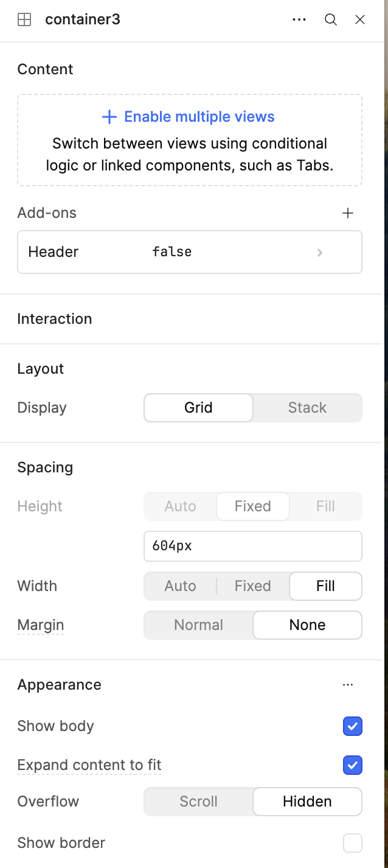
Task: Open the Appearance section more options
Action: coord(348,685)
